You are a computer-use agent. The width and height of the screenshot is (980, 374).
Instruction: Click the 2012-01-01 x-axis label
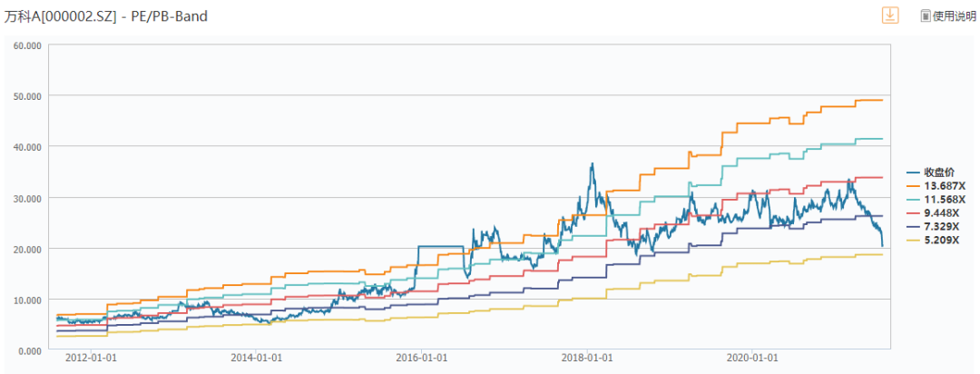tap(91, 359)
